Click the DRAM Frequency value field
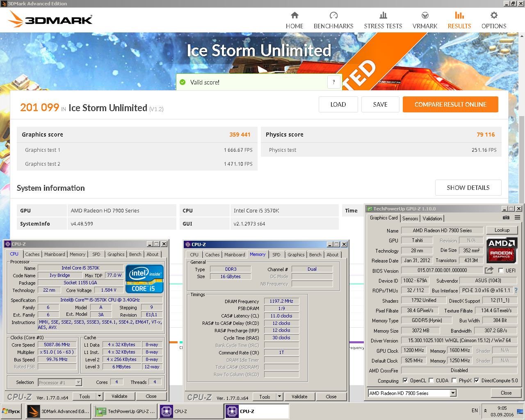Viewport: 525px width, 420px height. coord(281,301)
